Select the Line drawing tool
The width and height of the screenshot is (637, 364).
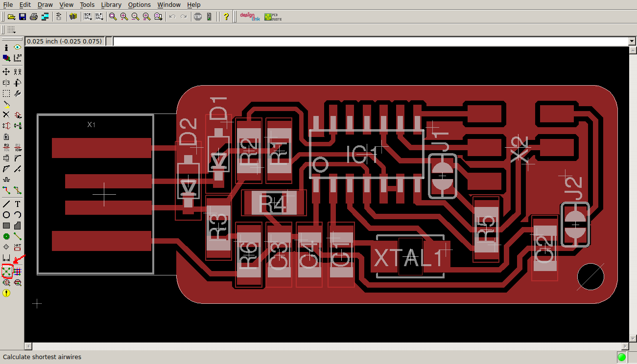pos(6,204)
